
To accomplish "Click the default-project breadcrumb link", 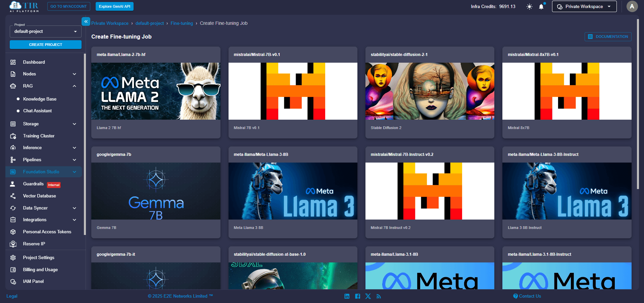I will (x=150, y=23).
